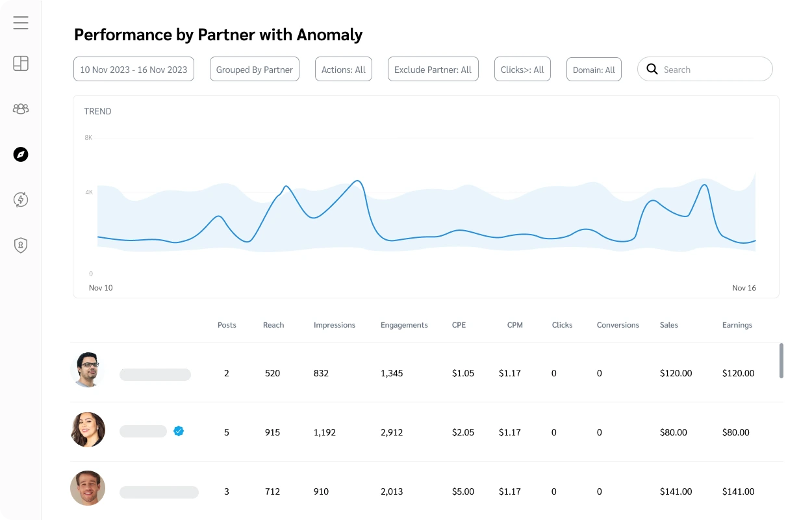
Task: Change the date range 10 Nov - 16 Nov
Action: 133,68
